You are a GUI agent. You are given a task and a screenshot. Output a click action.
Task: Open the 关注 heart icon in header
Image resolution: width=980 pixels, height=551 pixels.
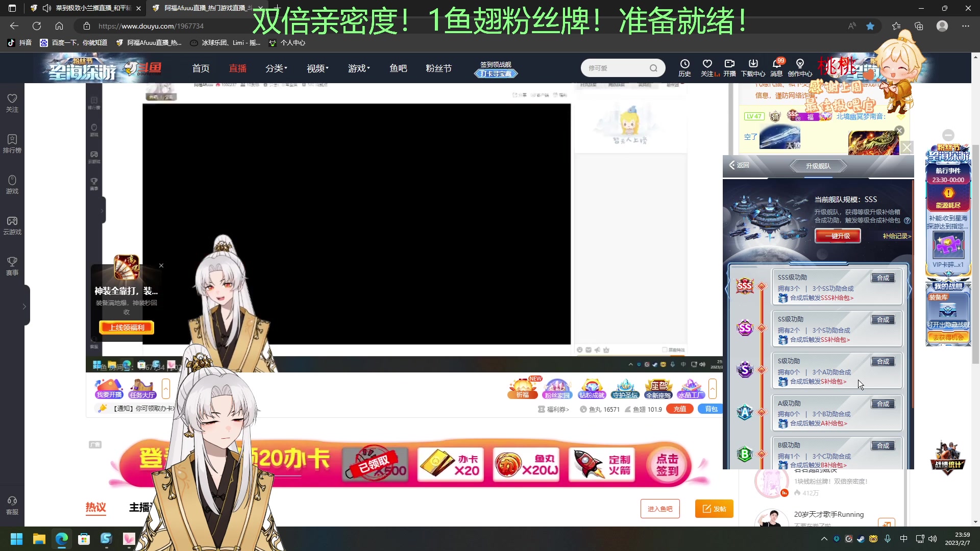coord(707,67)
